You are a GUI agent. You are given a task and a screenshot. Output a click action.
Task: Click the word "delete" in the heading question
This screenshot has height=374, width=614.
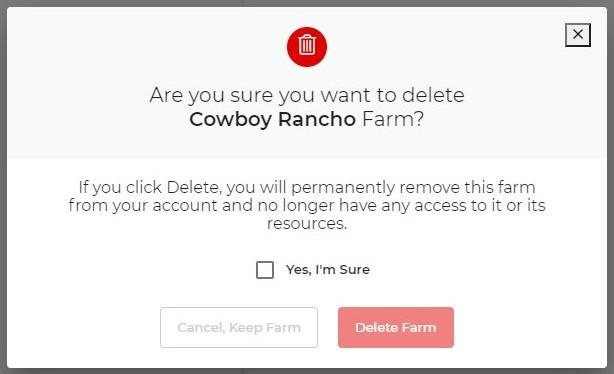pyautogui.click(x=433, y=95)
